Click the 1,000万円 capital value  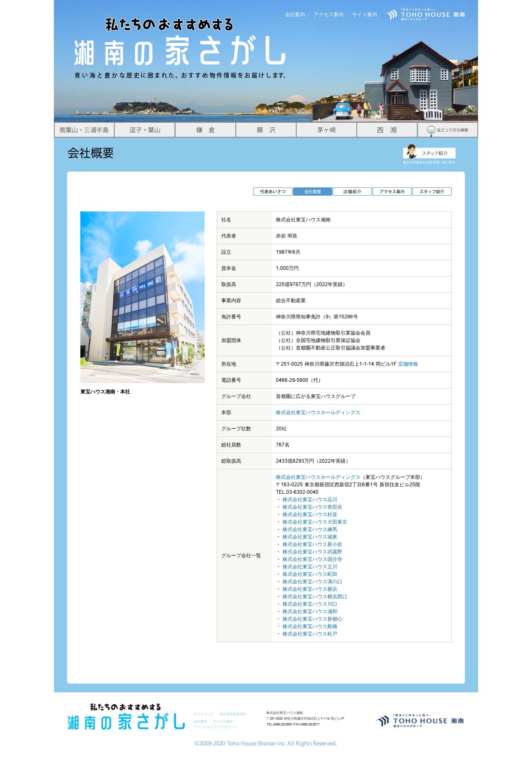coord(287,268)
